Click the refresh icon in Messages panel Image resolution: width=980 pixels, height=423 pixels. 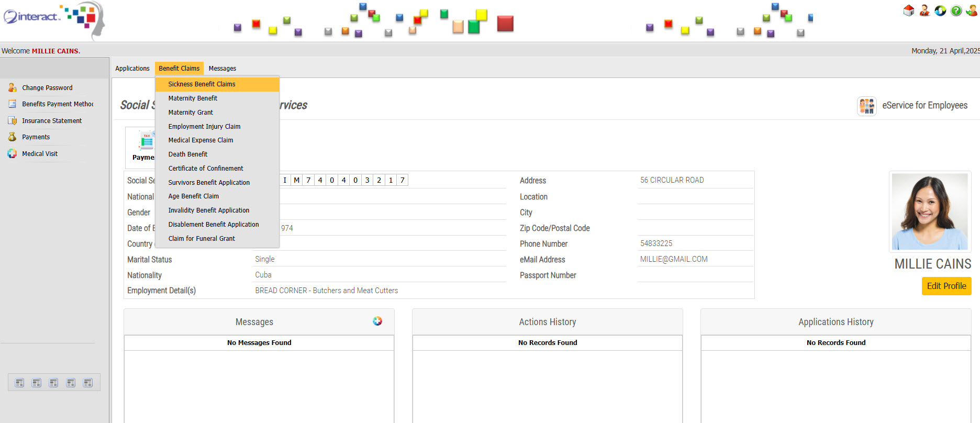(377, 321)
